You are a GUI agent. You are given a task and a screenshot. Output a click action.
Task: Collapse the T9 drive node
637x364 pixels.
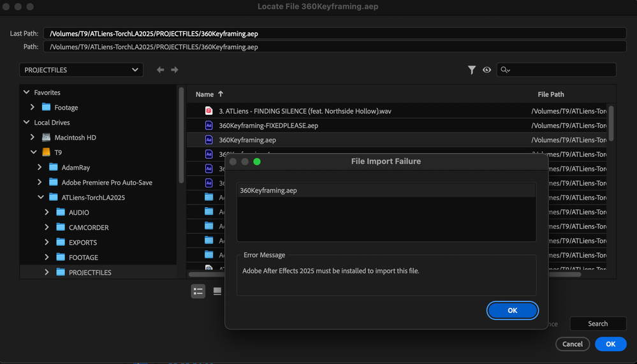click(x=33, y=152)
